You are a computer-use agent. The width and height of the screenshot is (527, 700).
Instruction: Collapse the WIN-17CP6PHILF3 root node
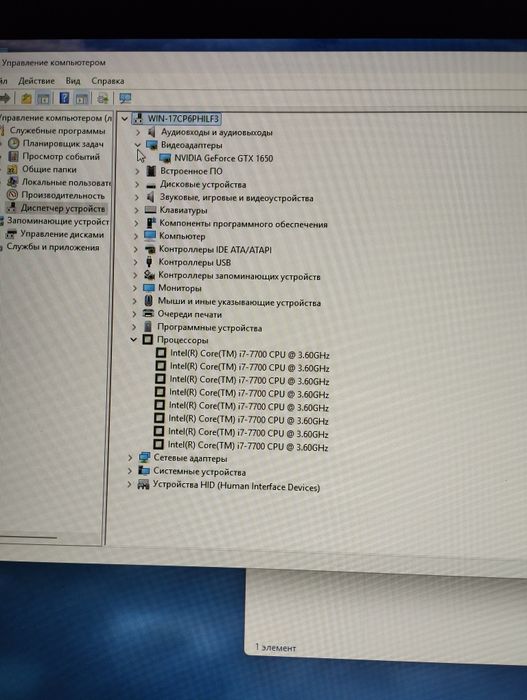click(125, 119)
